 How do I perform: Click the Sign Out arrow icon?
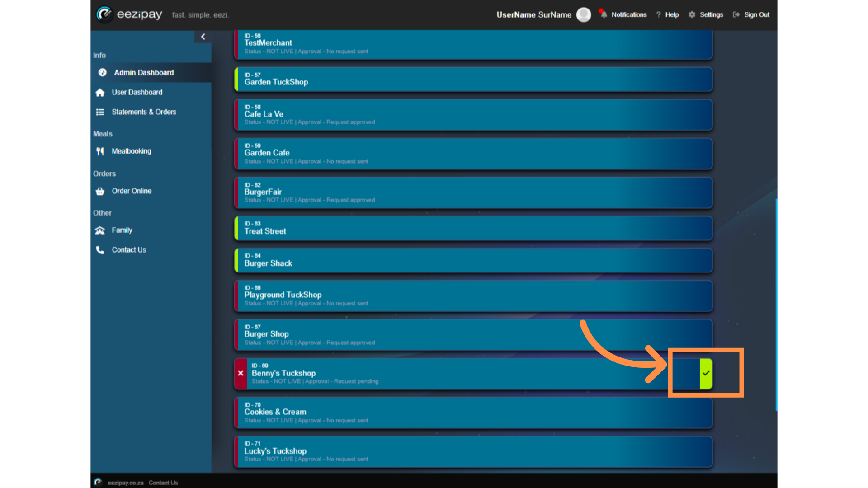pyautogui.click(x=736, y=14)
